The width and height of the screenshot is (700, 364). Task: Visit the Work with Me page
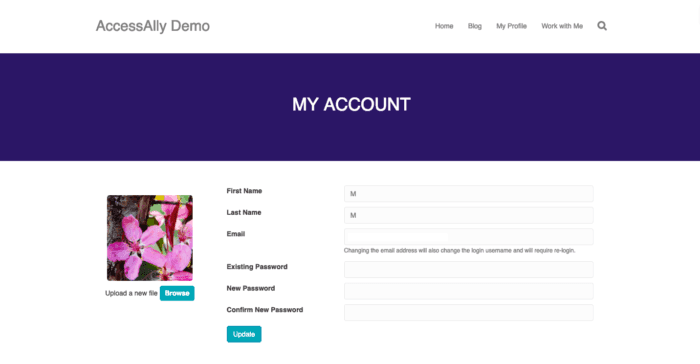(x=562, y=26)
